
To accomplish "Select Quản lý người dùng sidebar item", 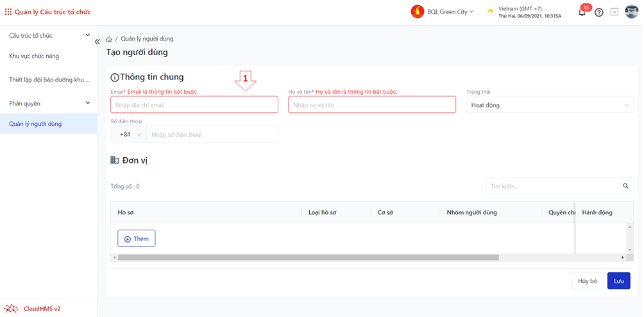I will tap(49, 124).
